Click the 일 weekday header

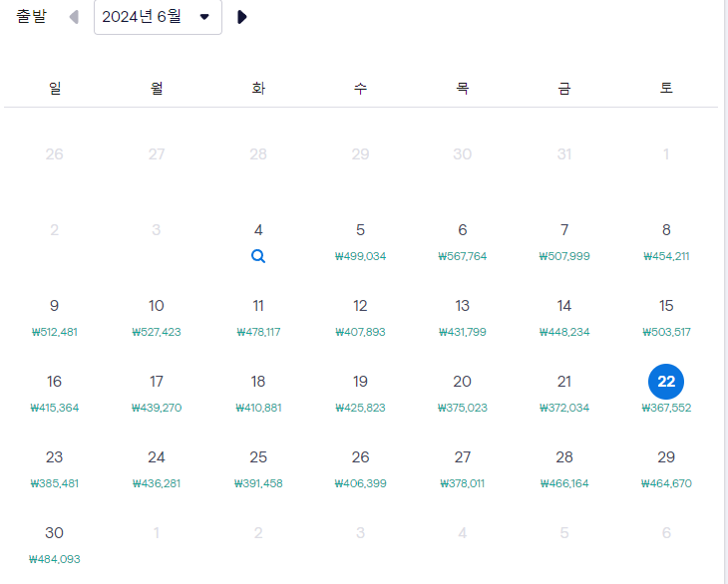pyautogui.click(x=55, y=88)
